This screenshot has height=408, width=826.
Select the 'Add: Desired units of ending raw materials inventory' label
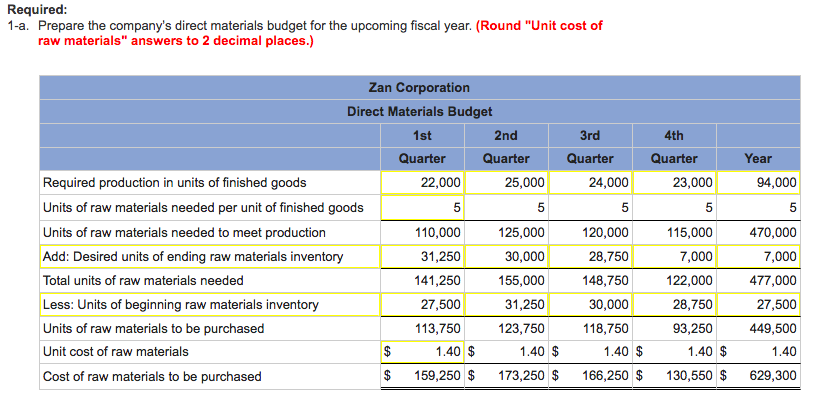click(x=193, y=257)
